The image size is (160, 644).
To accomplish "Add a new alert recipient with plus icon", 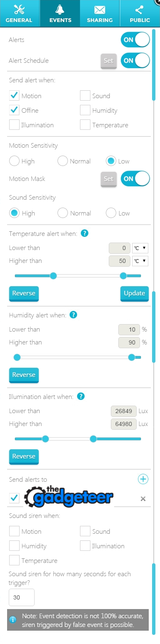I will [x=143, y=479].
